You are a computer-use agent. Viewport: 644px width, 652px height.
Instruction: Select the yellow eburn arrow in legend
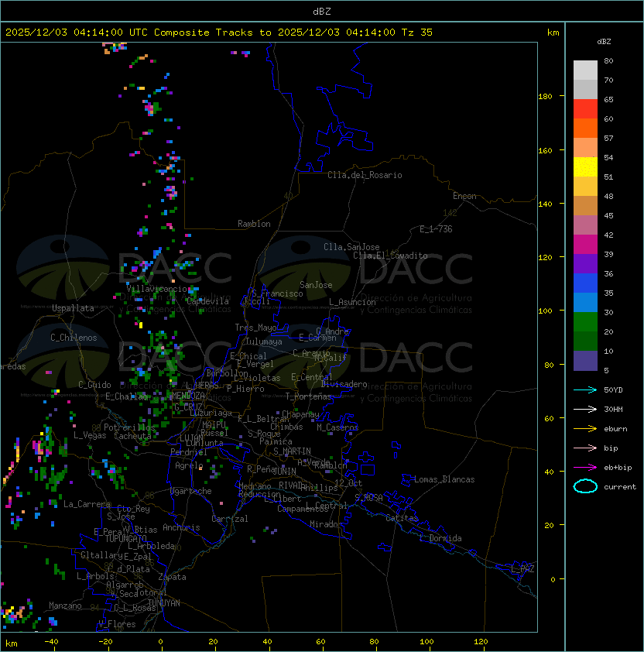[585, 429]
